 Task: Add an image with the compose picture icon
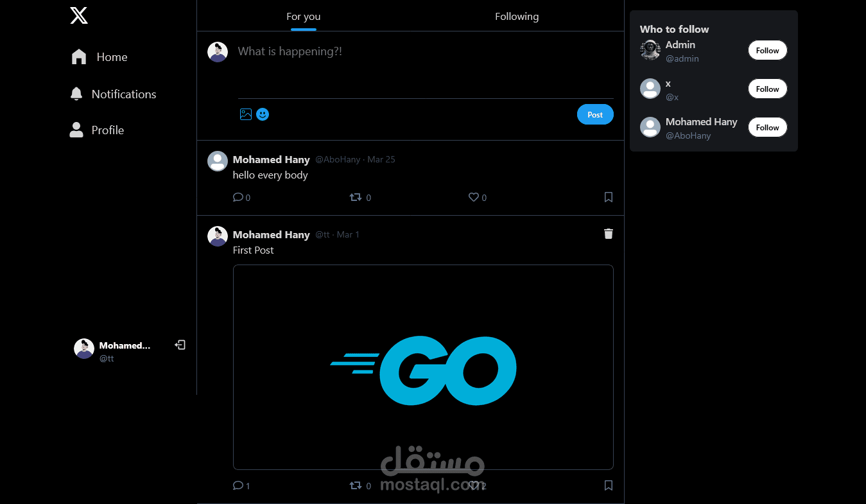246,114
